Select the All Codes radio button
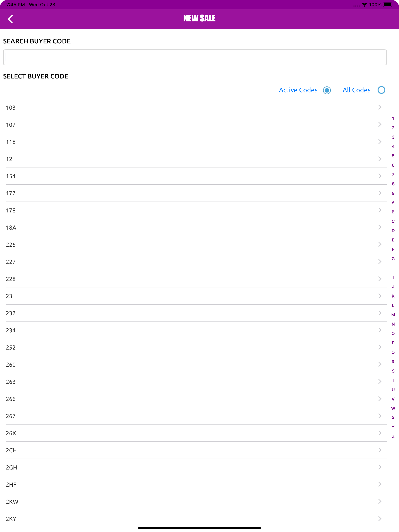The image size is (399, 532). [x=381, y=90]
